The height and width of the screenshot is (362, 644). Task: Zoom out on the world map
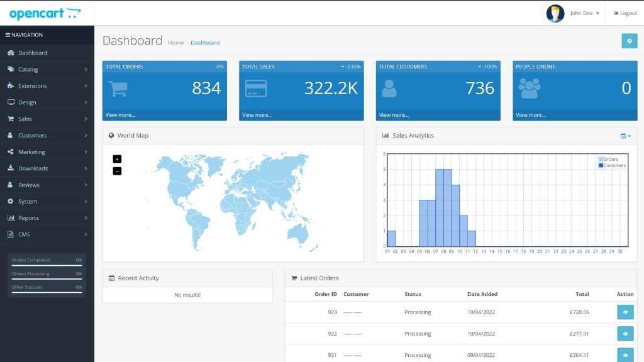pos(117,171)
